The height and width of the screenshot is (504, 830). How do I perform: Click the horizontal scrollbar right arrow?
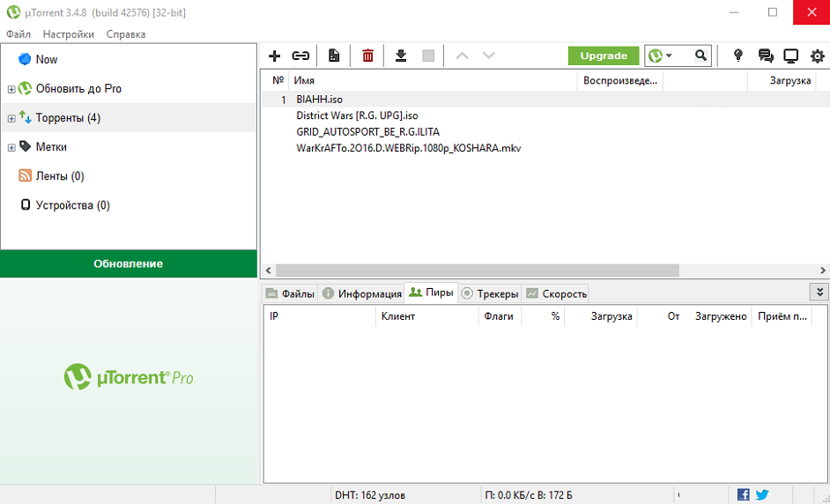[823, 271]
